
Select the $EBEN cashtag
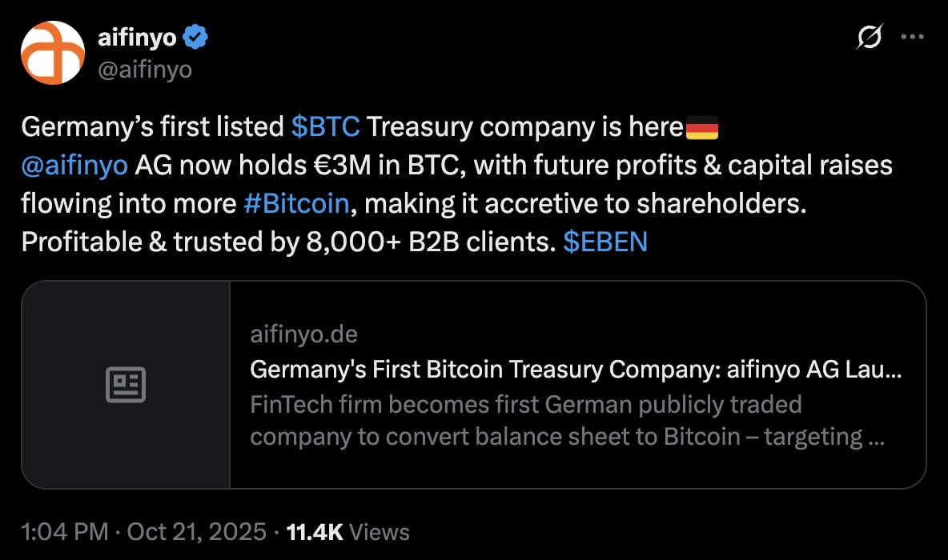(605, 242)
